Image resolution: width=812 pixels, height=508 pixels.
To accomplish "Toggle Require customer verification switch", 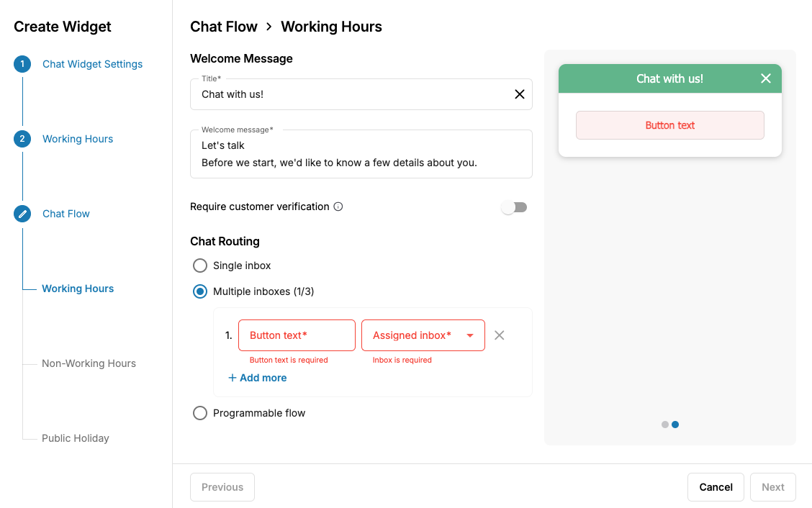I will point(514,207).
